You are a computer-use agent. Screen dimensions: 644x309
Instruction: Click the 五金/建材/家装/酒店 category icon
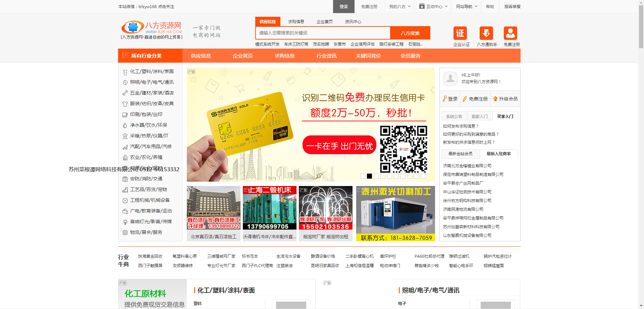click(125, 93)
